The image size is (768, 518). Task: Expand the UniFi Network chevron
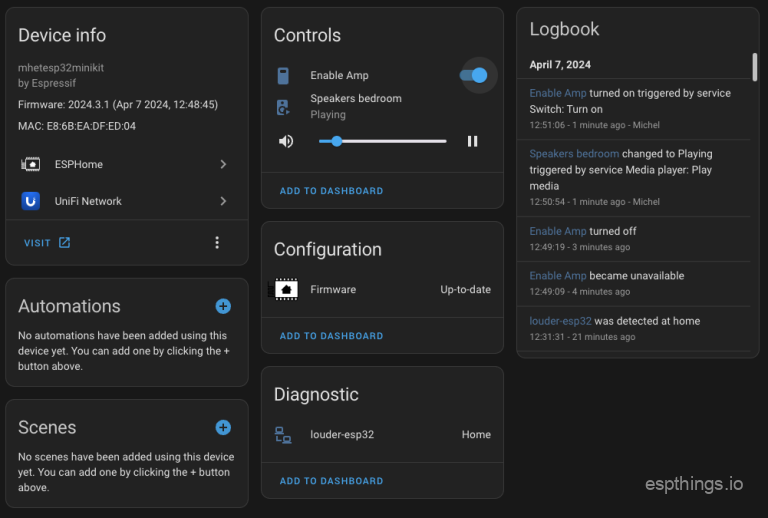(223, 201)
